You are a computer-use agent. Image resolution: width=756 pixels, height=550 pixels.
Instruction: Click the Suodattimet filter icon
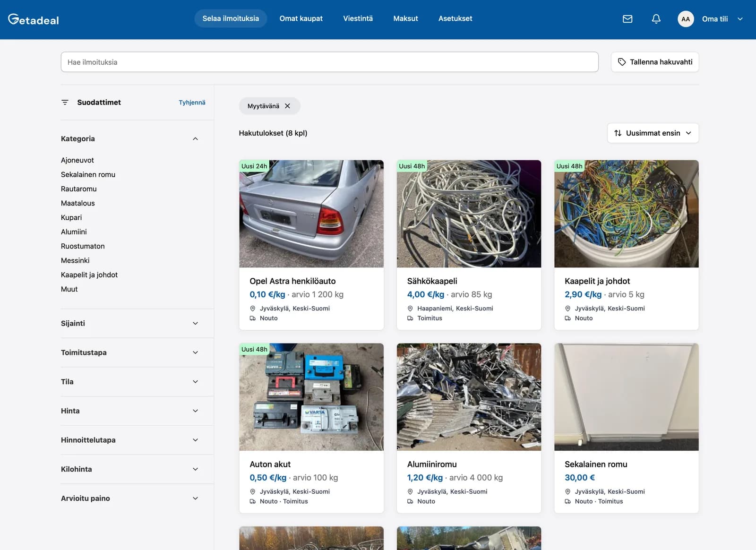pyautogui.click(x=65, y=103)
